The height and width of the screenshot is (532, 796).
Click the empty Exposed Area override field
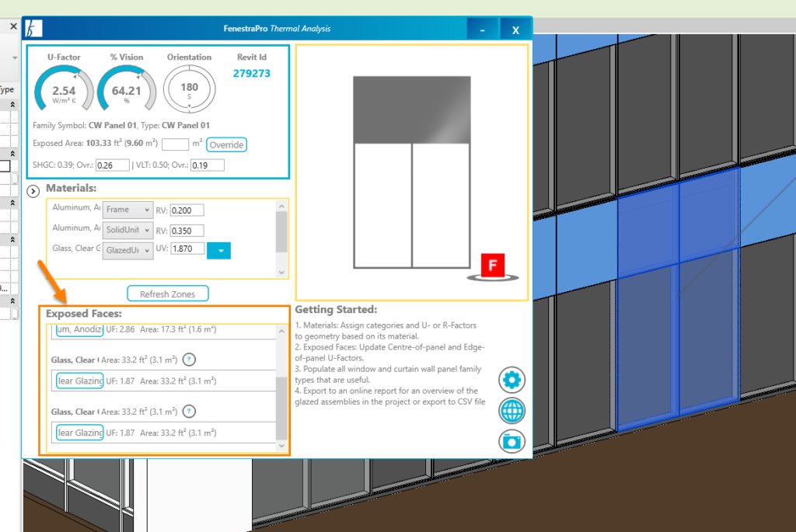[x=175, y=144]
